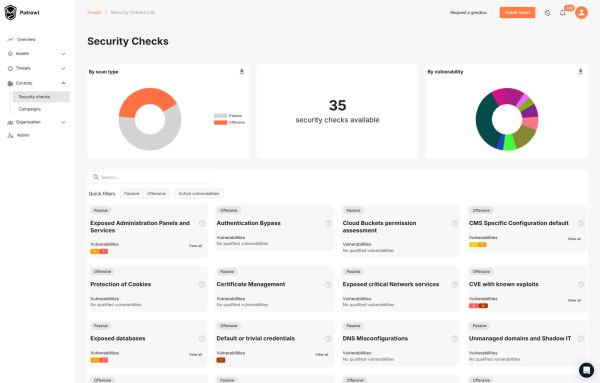The height and width of the screenshot is (383, 600).
Task: Toggle the Passive quick filter
Action: tap(131, 194)
